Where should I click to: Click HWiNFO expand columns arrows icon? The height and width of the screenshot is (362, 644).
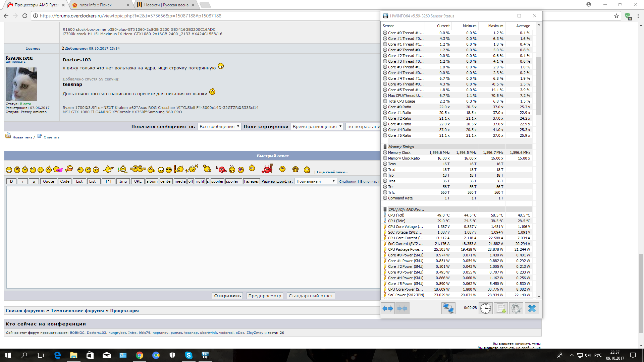[388, 308]
